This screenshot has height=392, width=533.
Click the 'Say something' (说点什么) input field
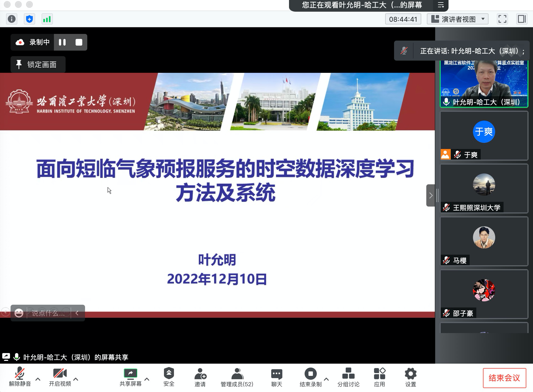tap(48, 313)
